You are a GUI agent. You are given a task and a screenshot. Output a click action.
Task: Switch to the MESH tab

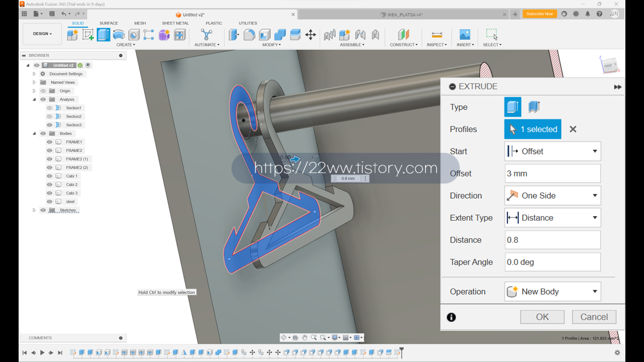pos(140,23)
